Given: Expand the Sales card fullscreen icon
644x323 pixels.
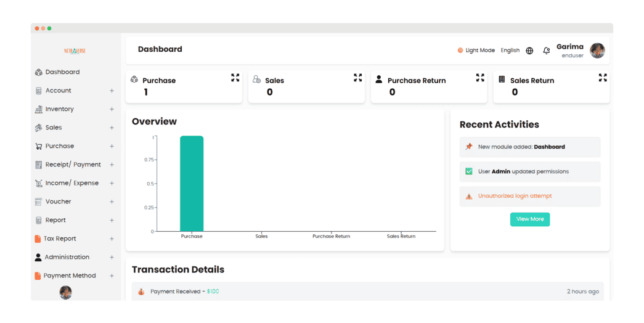Looking at the screenshot, I should click(357, 78).
